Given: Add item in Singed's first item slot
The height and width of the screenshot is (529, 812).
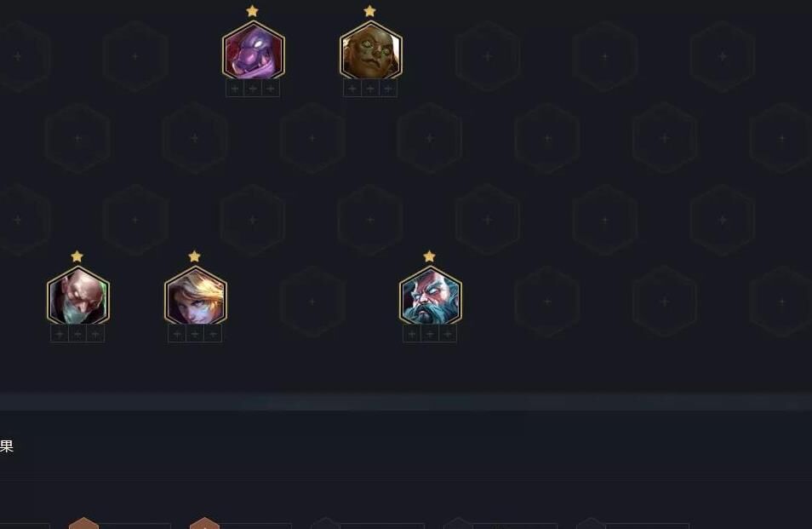Looking at the screenshot, I should pos(60,334).
